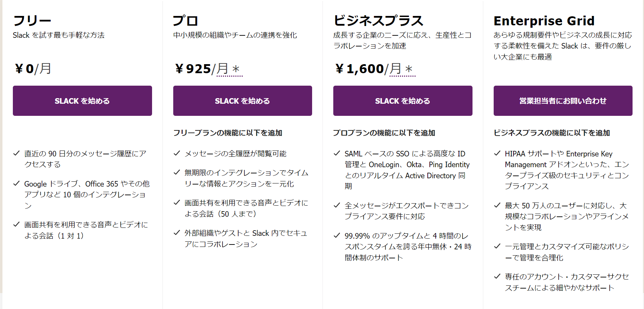The image size is (644, 309).
Task: Click SLACK を始める under the プロ plan
Action: click(x=242, y=101)
